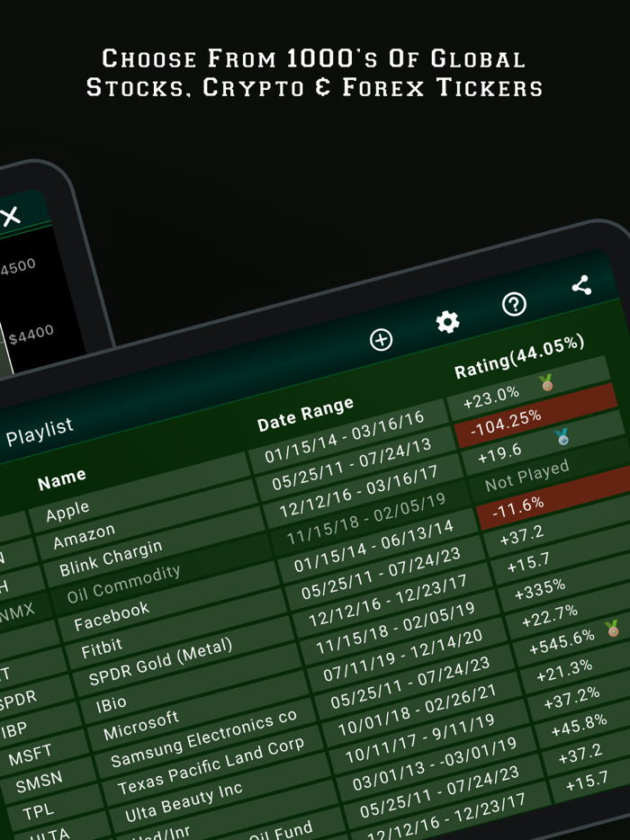Click the -11.6% rating cell

tap(517, 506)
